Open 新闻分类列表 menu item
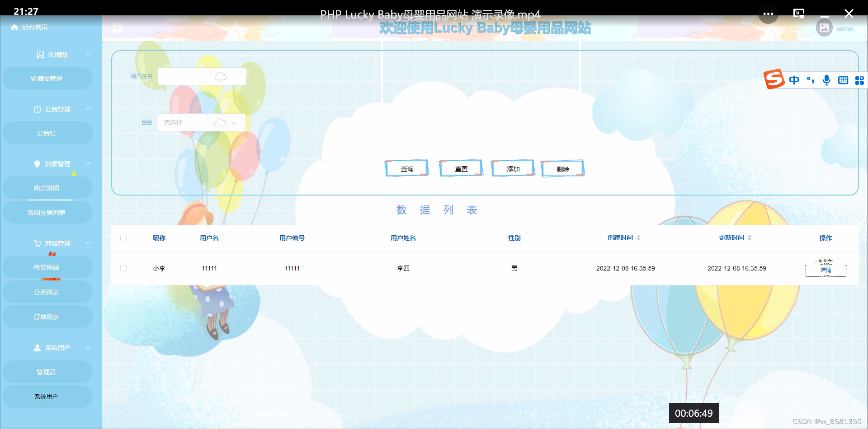The width and height of the screenshot is (868, 429). [47, 213]
